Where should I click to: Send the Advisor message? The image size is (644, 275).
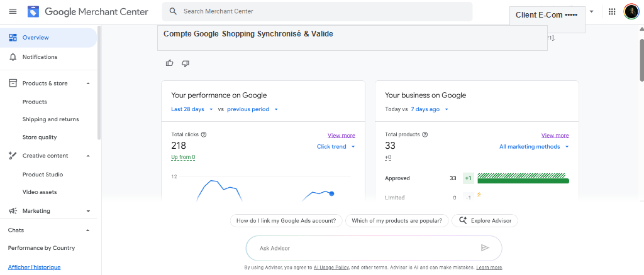coord(485,247)
